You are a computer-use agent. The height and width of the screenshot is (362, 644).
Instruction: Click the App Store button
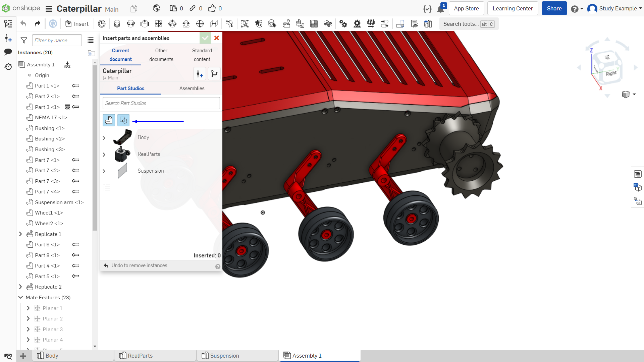(x=466, y=8)
